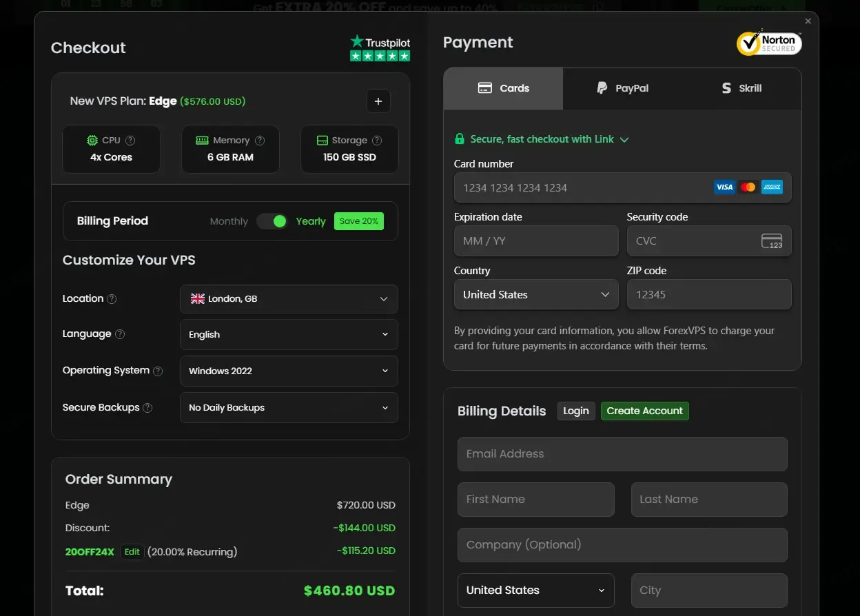Switch to the PayPal payment tab
The height and width of the screenshot is (616, 860).
tap(622, 88)
